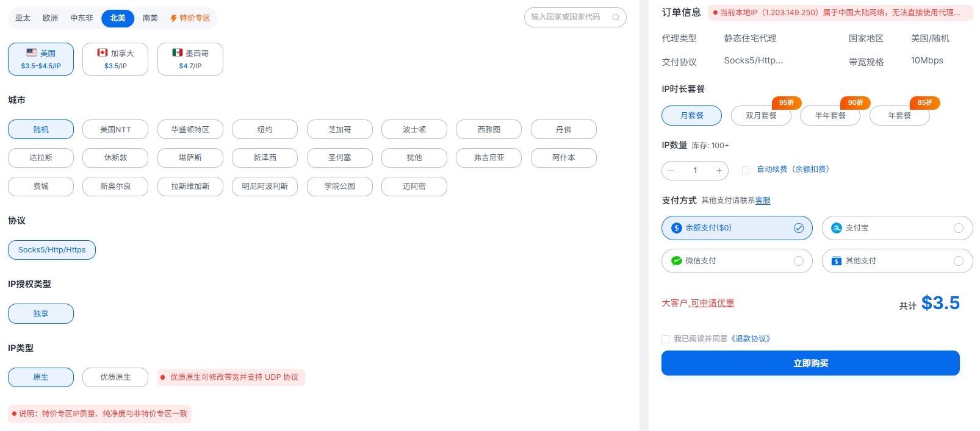The width and height of the screenshot is (980, 431).
Task: Click the WeChat Pay logo icon
Action: [676, 261]
